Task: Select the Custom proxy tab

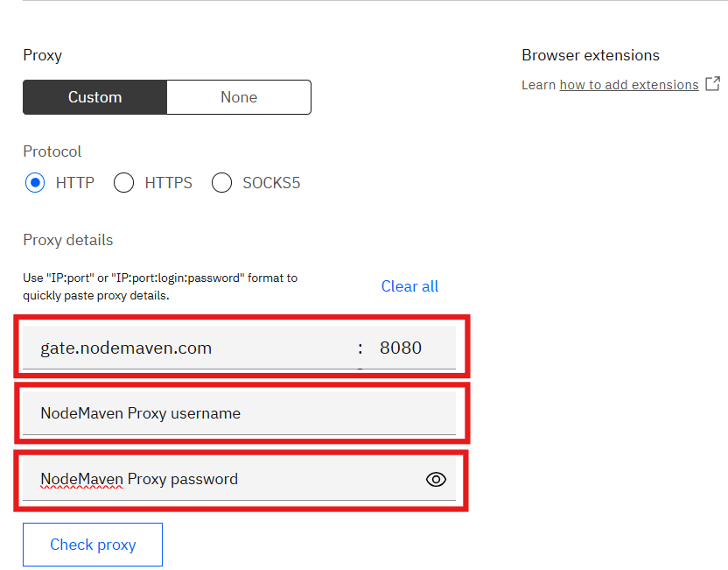Action: click(x=94, y=97)
